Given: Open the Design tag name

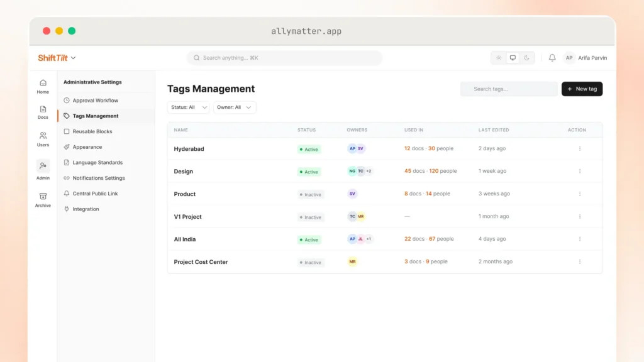Looking at the screenshot, I should (183, 172).
